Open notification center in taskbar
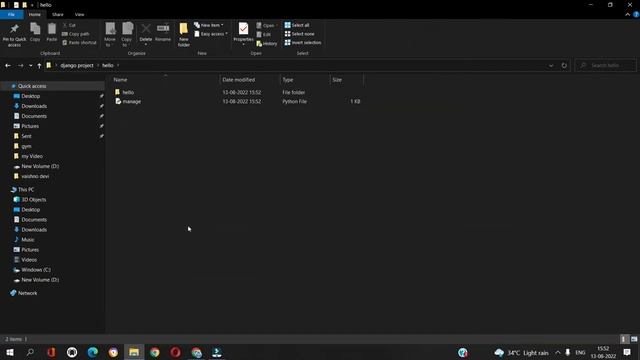This screenshot has width=640, height=360. tap(627, 352)
